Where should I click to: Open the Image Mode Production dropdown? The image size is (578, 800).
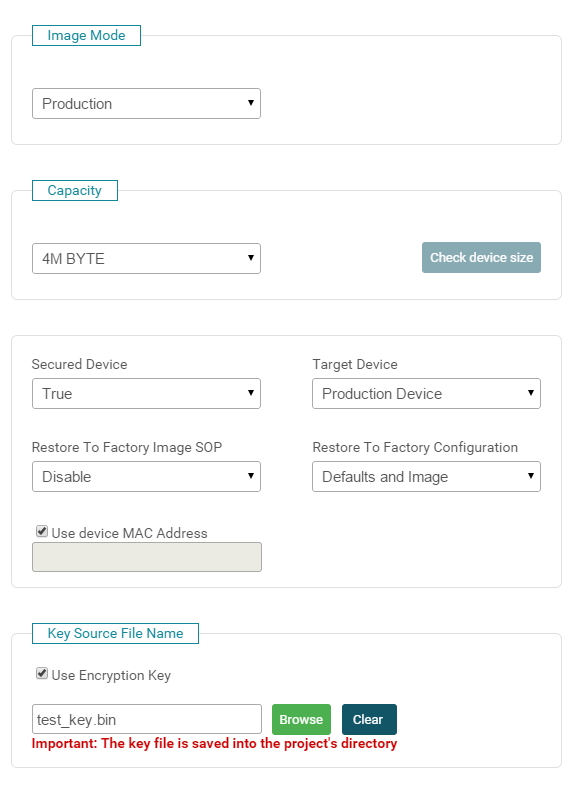point(146,104)
